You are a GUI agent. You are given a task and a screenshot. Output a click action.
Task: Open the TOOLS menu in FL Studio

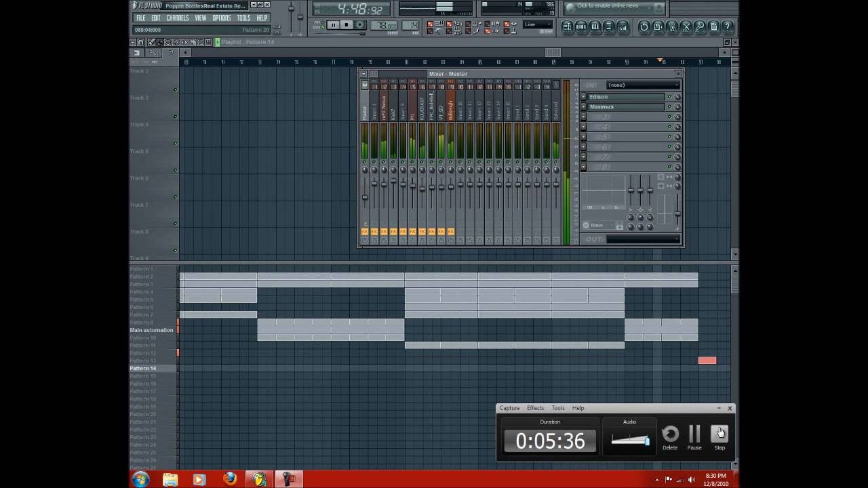coord(243,18)
